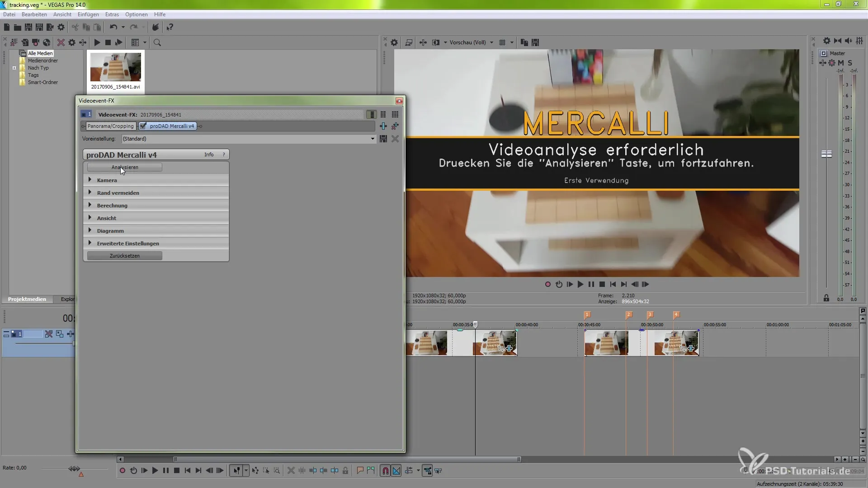Expand the Ansicht section

156,218
